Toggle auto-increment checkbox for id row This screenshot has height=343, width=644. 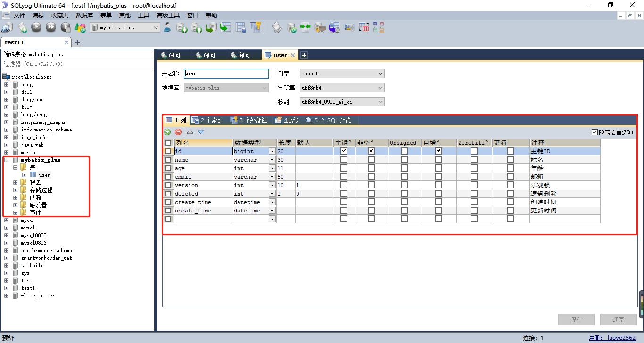438,151
